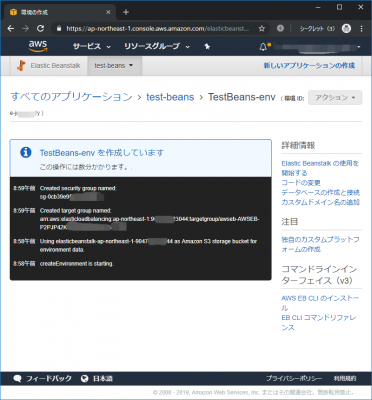Open the test-beans breadcrumb link
Image resolution: width=372 pixels, height=400 pixels.
click(170, 97)
